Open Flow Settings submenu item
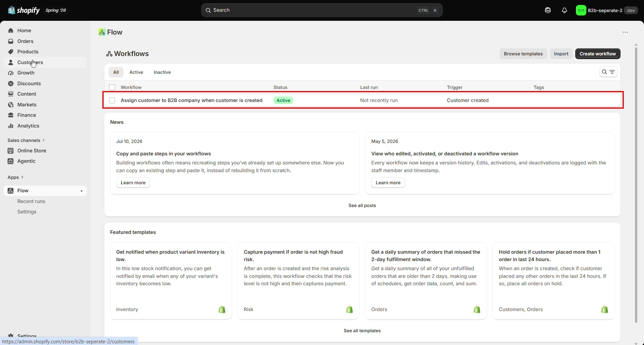 (27, 212)
